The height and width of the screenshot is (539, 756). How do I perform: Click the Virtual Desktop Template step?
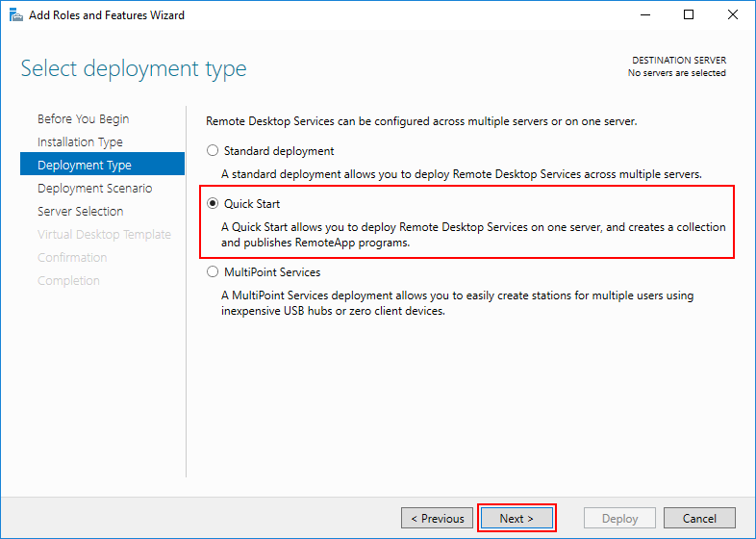coord(104,235)
